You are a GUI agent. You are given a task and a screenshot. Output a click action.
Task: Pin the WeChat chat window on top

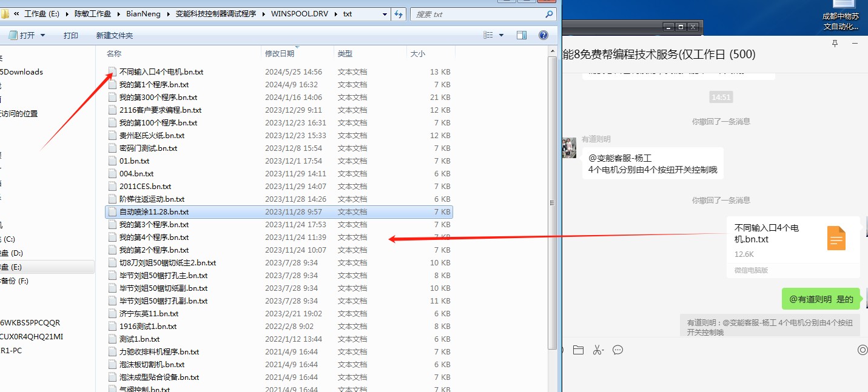(x=835, y=44)
